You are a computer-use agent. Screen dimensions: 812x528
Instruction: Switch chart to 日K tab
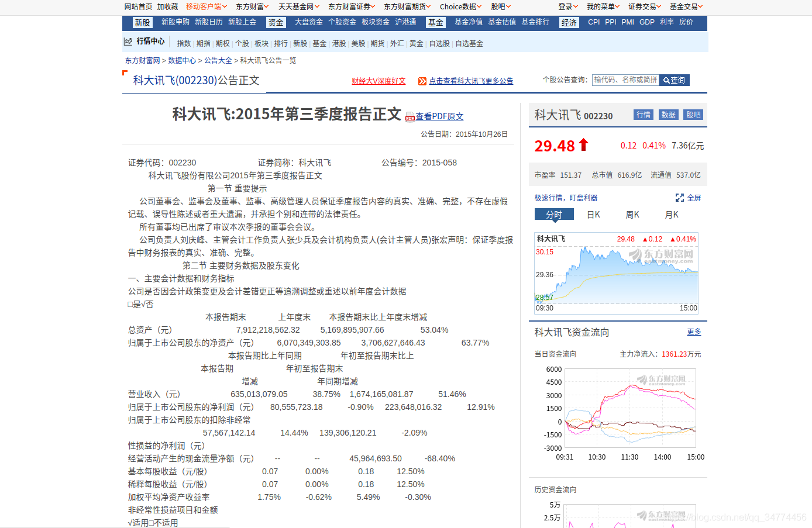coord(593,215)
